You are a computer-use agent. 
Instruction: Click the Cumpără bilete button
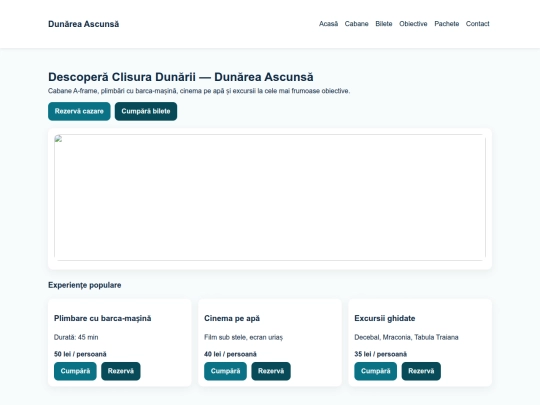146,111
